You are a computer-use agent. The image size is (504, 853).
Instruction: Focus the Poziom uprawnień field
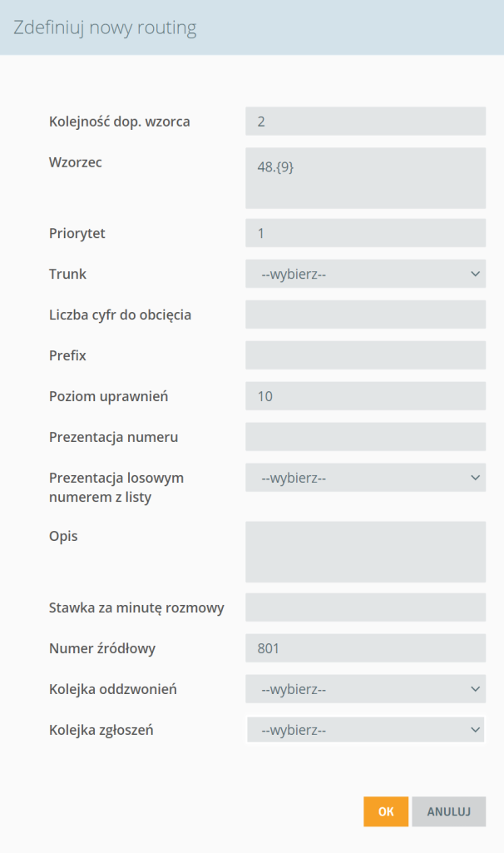pos(365,396)
